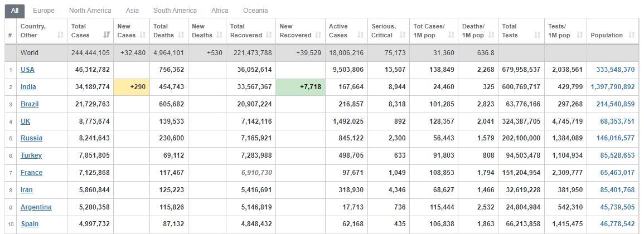This screenshot has width=644, height=234.
Task: Click World total cases 244,444,105
Action: pos(90,53)
